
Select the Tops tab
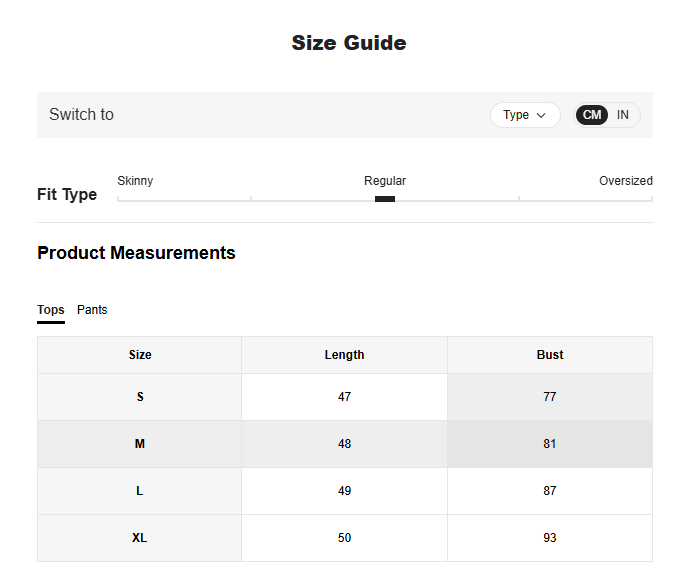tap(51, 310)
